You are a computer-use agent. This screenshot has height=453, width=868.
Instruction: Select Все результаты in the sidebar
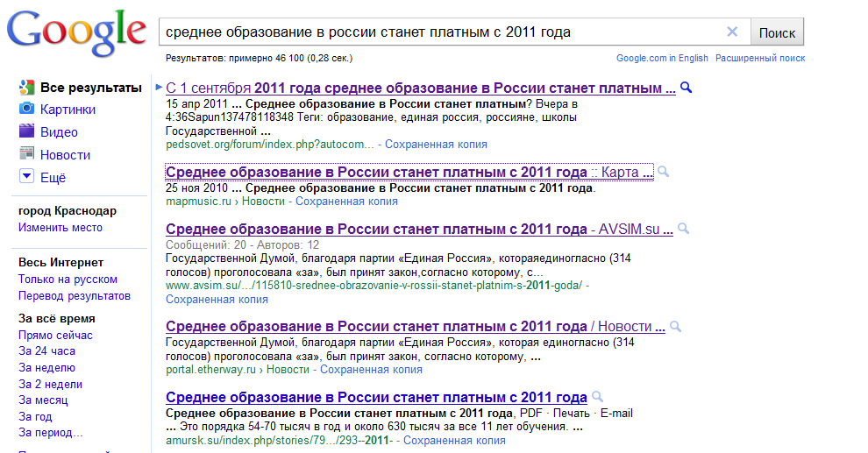click(90, 88)
